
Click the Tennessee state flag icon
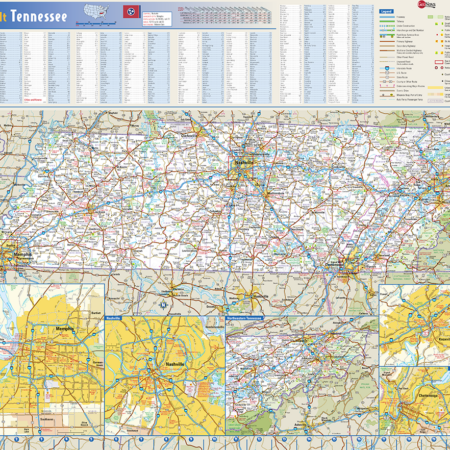click(x=131, y=12)
